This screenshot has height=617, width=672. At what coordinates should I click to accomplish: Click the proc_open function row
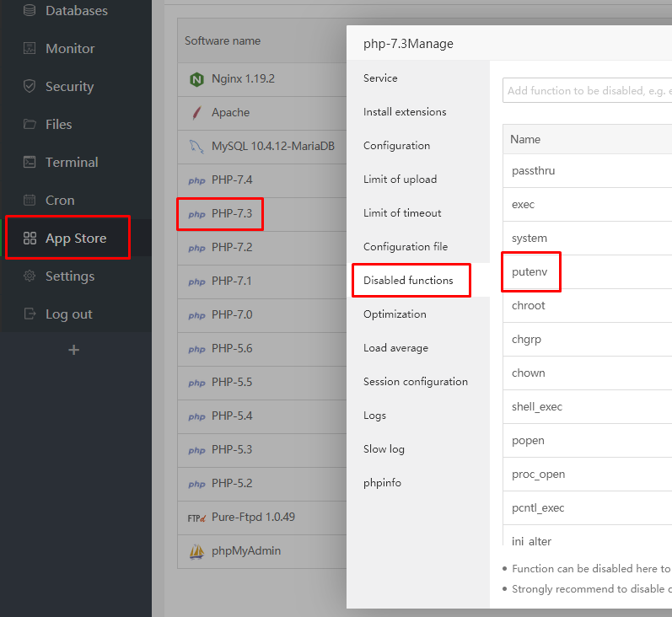(587, 474)
